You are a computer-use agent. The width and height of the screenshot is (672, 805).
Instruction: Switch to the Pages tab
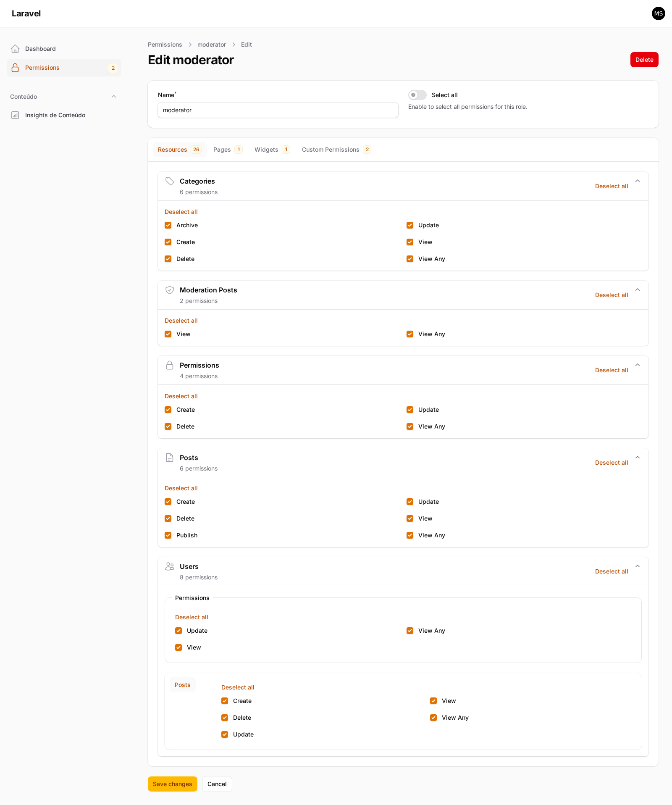coord(222,150)
